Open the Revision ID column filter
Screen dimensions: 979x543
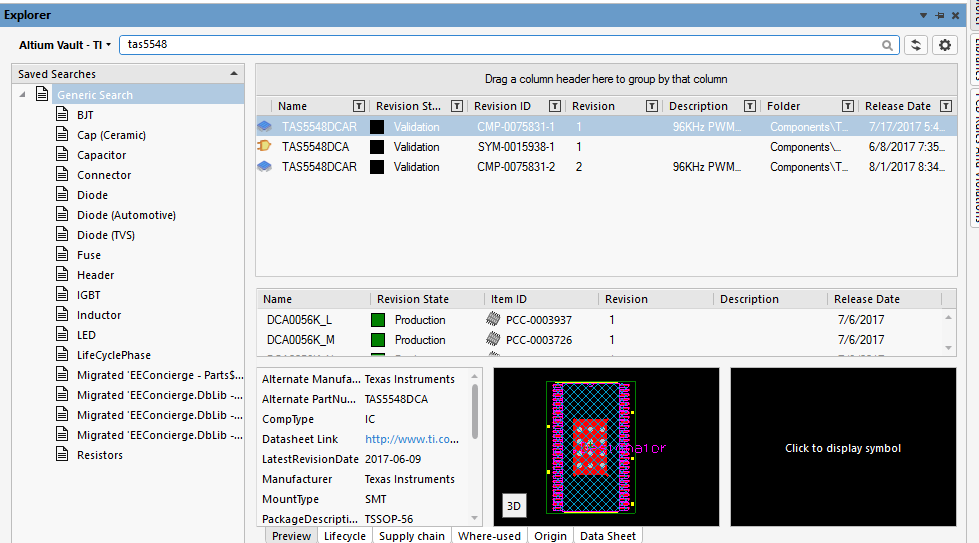tap(554, 106)
